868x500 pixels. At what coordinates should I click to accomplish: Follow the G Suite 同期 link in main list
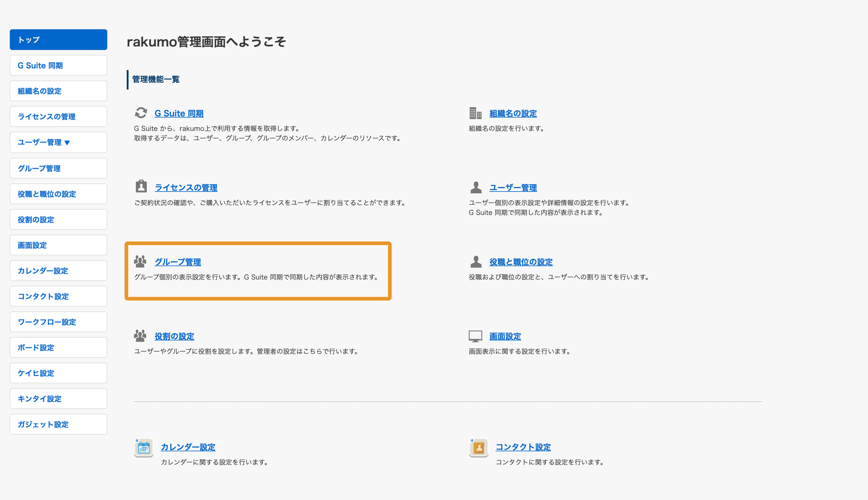click(179, 113)
